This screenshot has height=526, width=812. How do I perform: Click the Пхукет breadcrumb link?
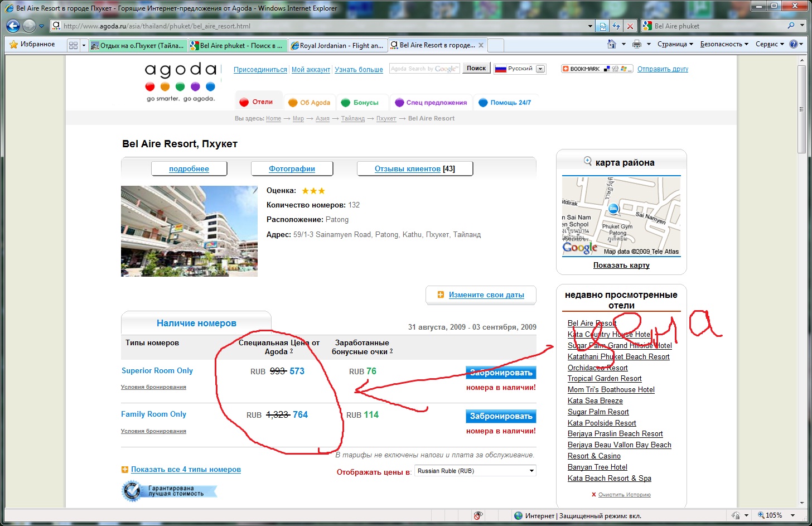(386, 118)
